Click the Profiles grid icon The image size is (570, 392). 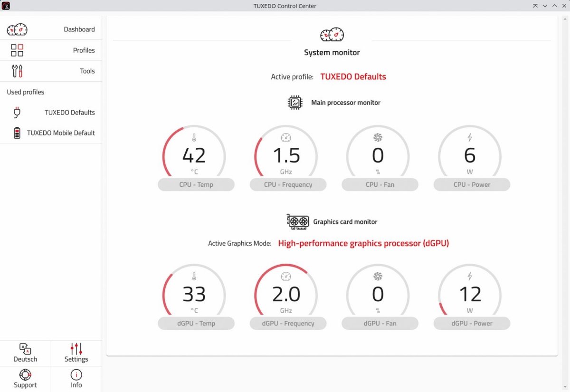pos(17,50)
